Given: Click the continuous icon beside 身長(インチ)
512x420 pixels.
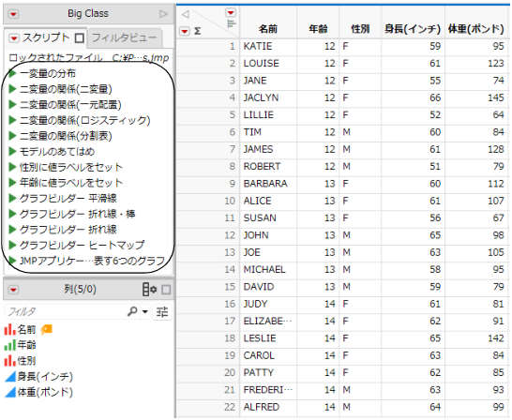Looking at the screenshot, I should (x=9, y=377).
